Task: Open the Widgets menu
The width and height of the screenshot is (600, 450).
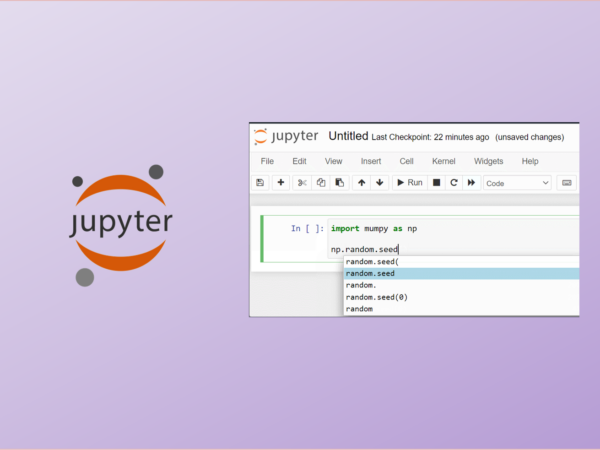Action: (488, 161)
